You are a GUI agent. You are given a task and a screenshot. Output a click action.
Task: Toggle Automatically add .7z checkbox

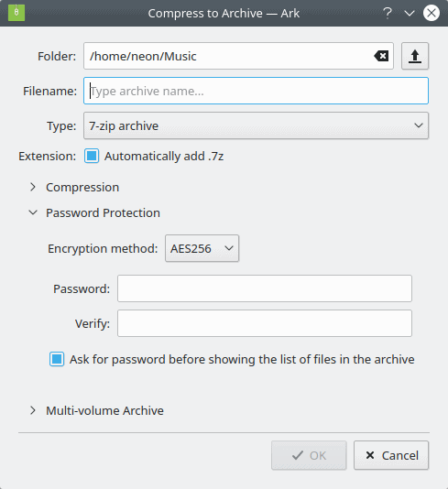point(92,156)
